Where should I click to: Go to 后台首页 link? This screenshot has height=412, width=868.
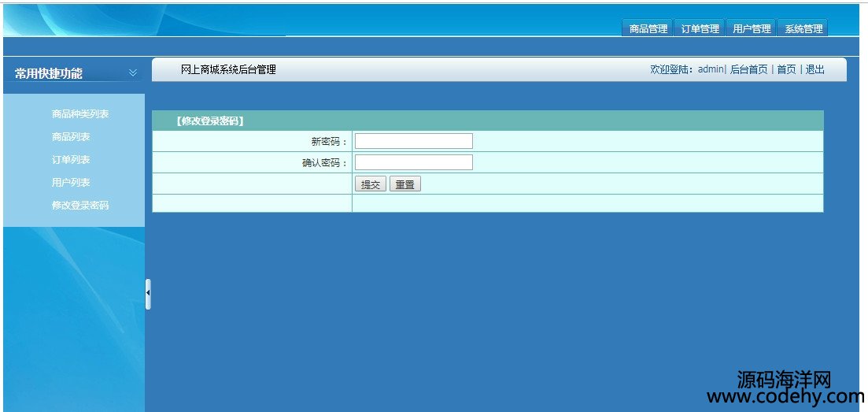click(x=748, y=69)
